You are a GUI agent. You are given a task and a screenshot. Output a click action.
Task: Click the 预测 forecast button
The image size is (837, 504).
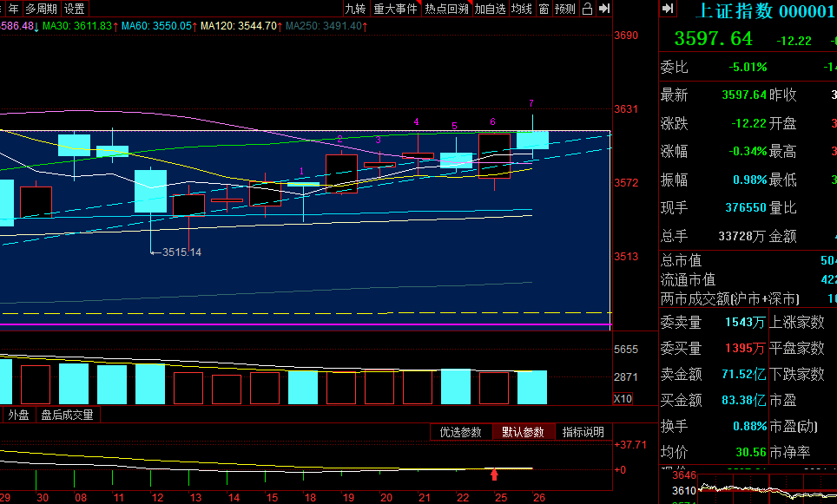tap(564, 9)
